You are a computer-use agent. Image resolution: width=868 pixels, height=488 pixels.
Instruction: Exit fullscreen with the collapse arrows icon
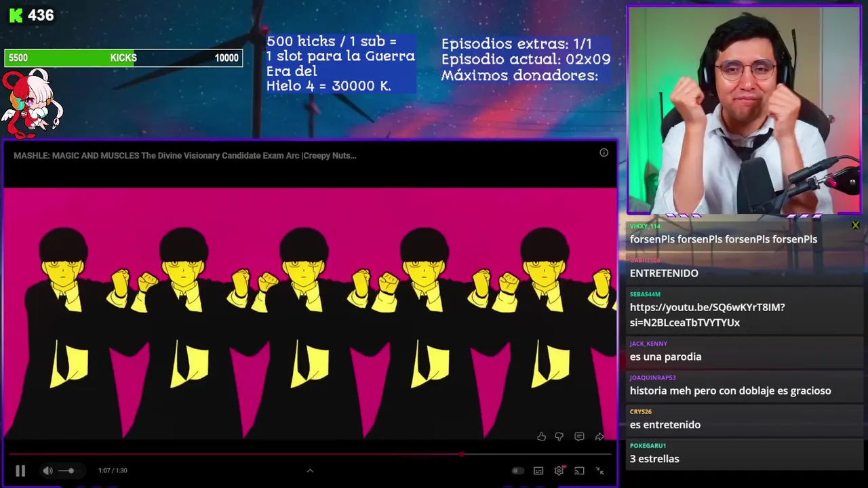[599, 470]
